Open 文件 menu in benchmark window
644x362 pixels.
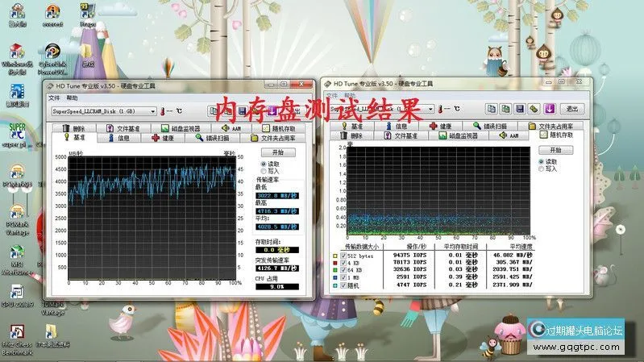[54, 98]
